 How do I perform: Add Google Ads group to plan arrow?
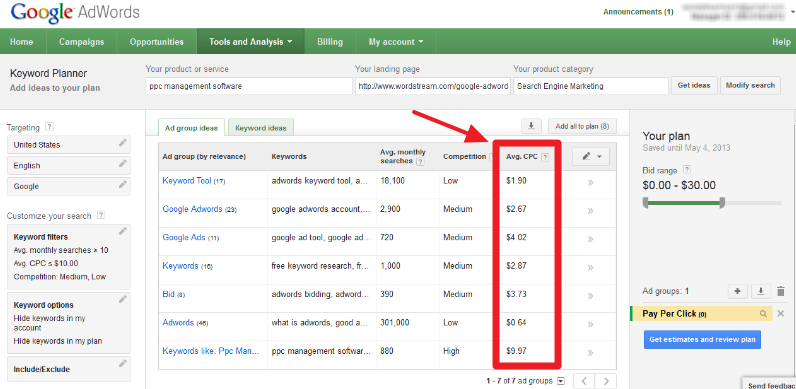point(590,239)
